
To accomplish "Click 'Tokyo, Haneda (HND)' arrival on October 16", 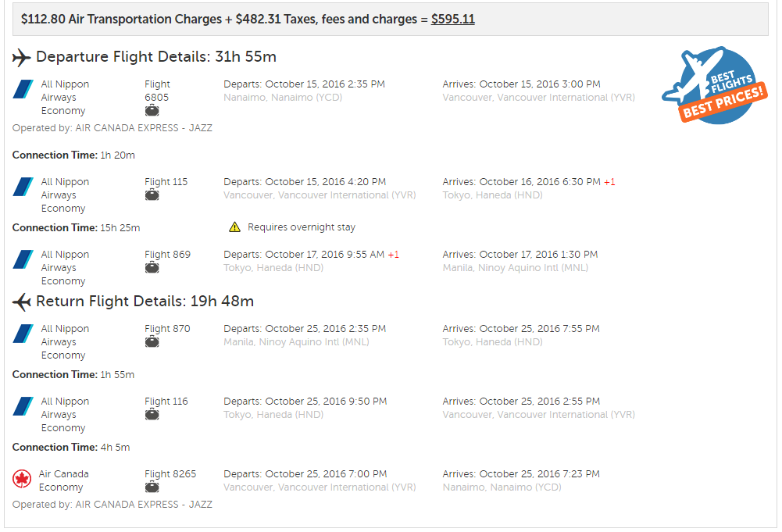I will (492, 195).
